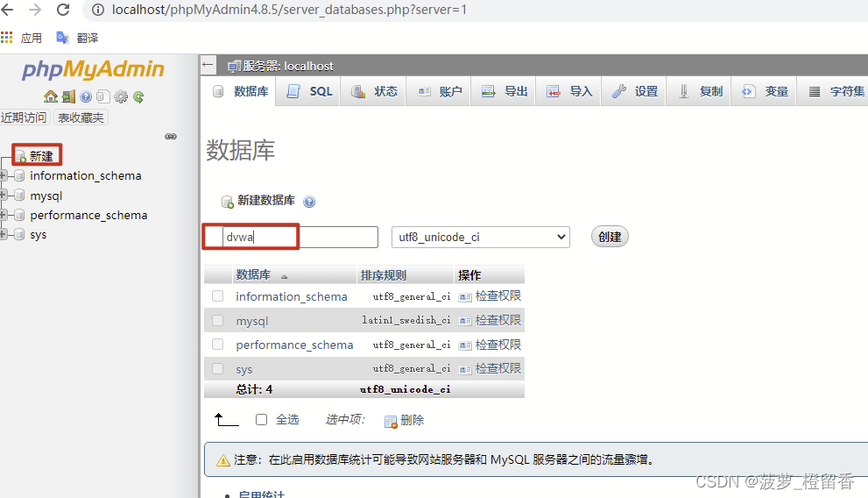Click the browser forward arrow
Viewport: 868px width, 498px height.
pos(35,10)
